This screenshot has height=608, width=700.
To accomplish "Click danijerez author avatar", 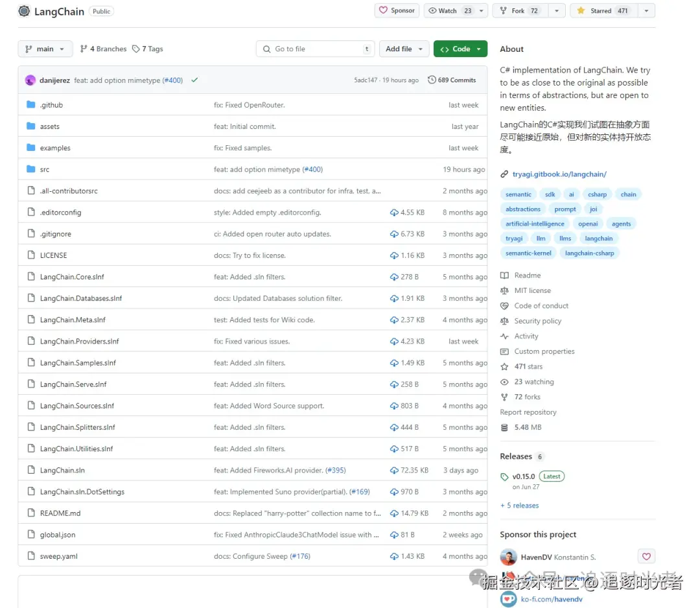I will (x=30, y=80).
